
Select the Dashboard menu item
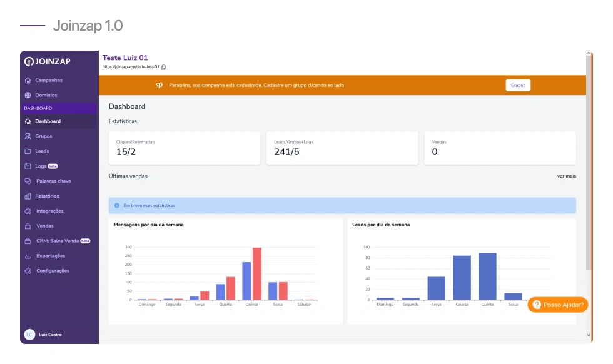click(58, 121)
